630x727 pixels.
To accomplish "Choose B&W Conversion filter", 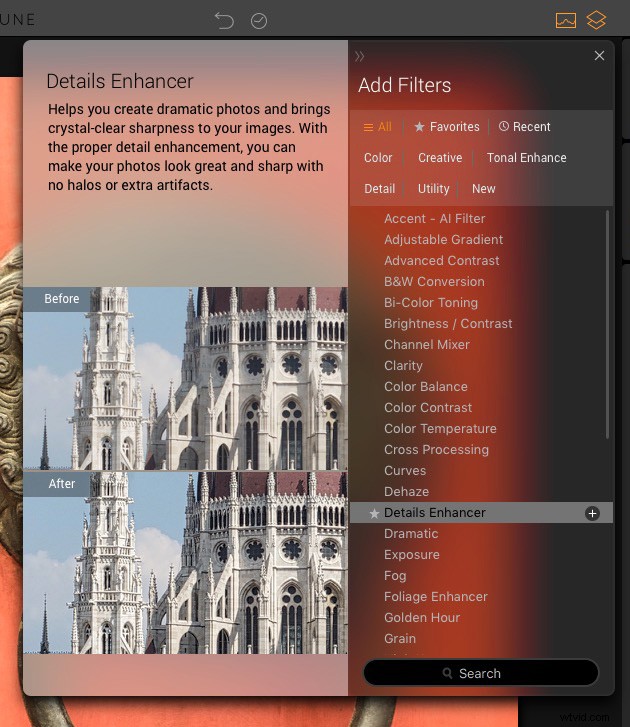I will [434, 282].
